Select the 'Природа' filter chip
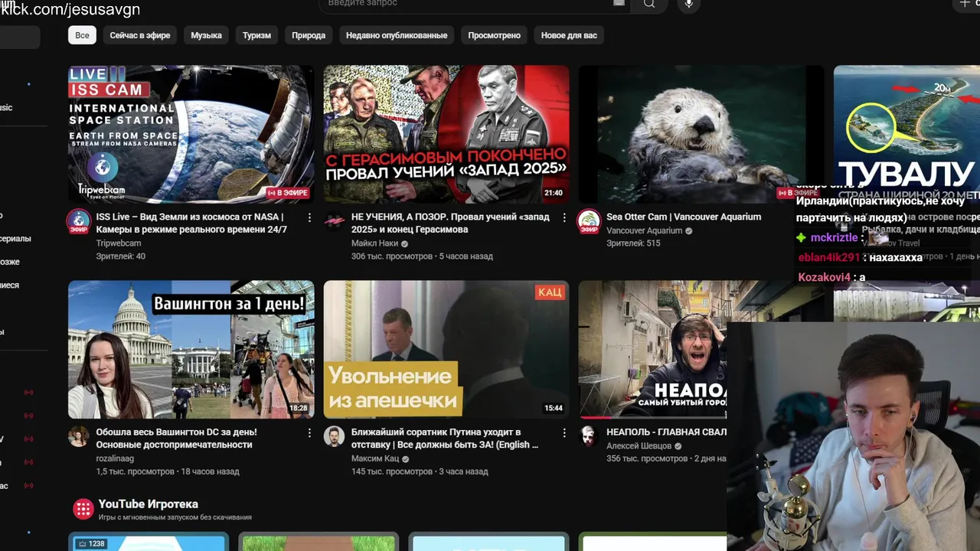Viewport: 980px width, 551px height. [x=309, y=35]
